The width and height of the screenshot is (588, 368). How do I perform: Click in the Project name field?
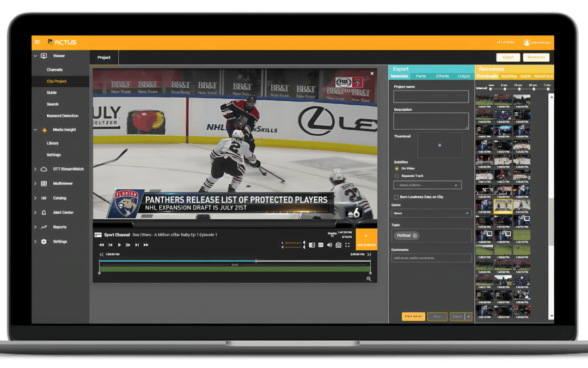(x=431, y=96)
